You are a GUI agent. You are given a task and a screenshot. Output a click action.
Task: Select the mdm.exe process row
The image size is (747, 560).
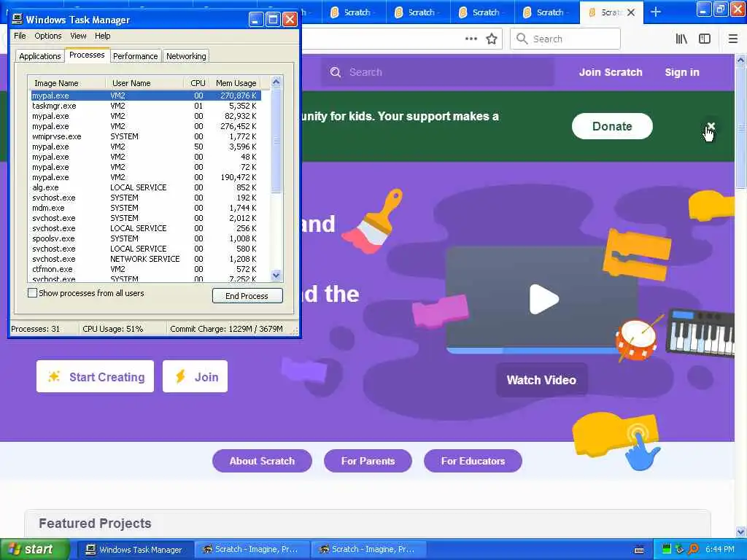145,208
